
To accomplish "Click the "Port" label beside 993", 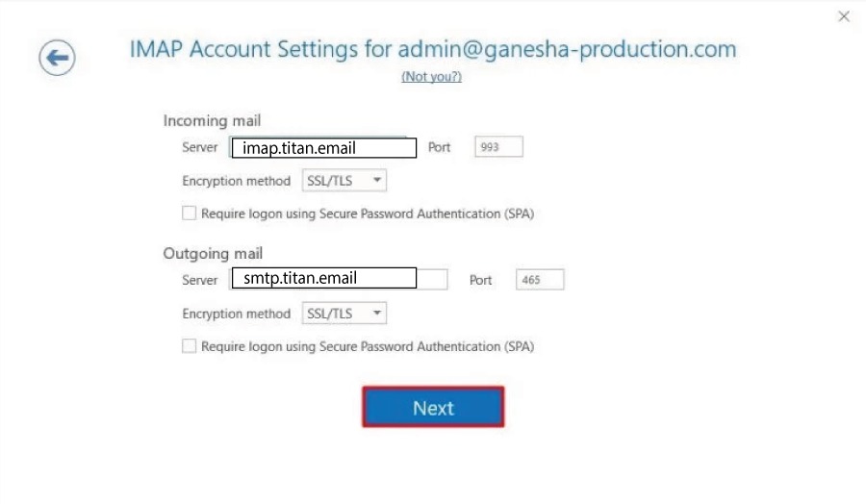I will [x=439, y=148].
